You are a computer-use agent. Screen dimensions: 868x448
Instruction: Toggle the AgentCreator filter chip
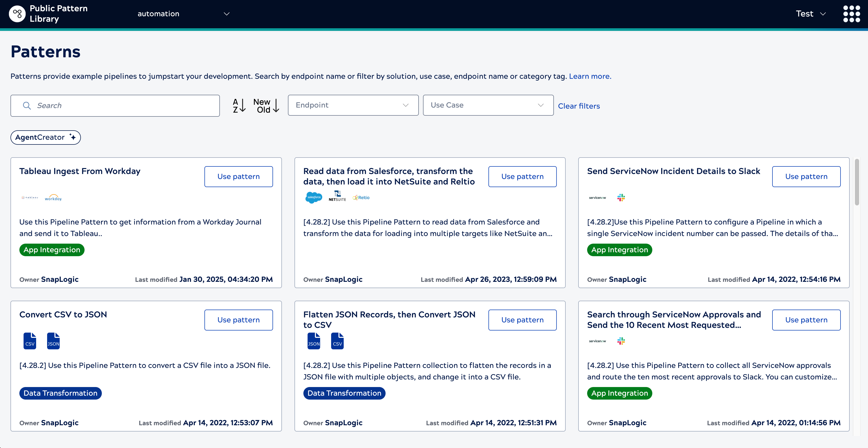[45, 137]
